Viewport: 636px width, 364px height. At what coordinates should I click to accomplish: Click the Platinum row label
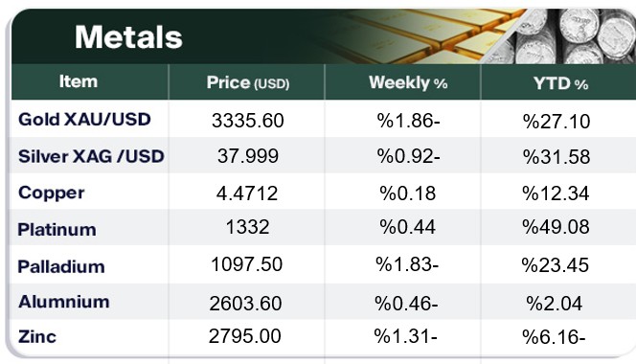(x=57, y=230)
